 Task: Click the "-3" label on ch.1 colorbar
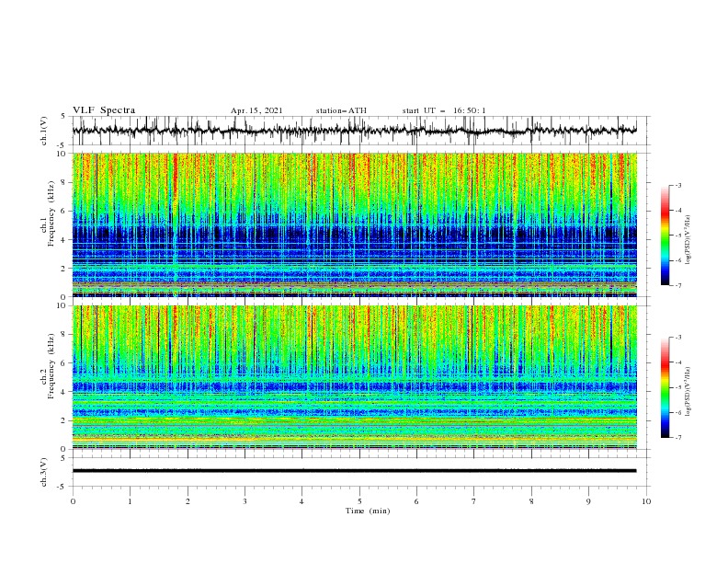pyautogui.click(x=677, y=185)
